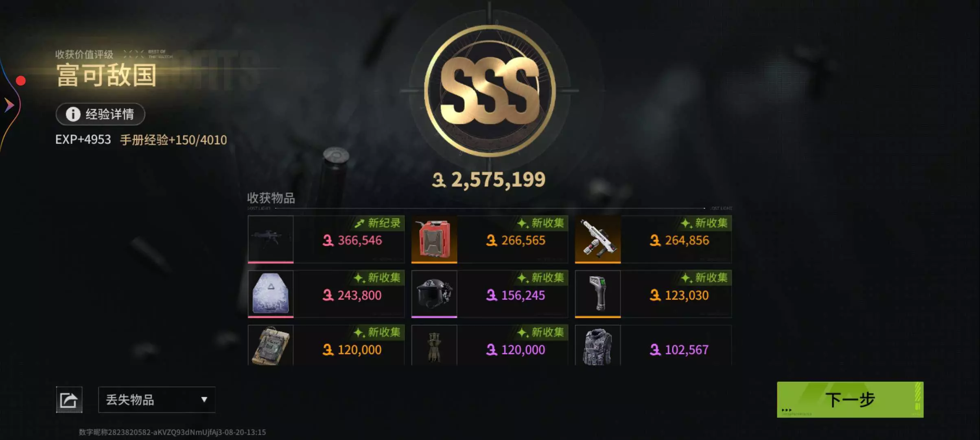Viewport: 980px width, 440px height.
Task: Open 经验详情 experience details
Action: [101, 114]
